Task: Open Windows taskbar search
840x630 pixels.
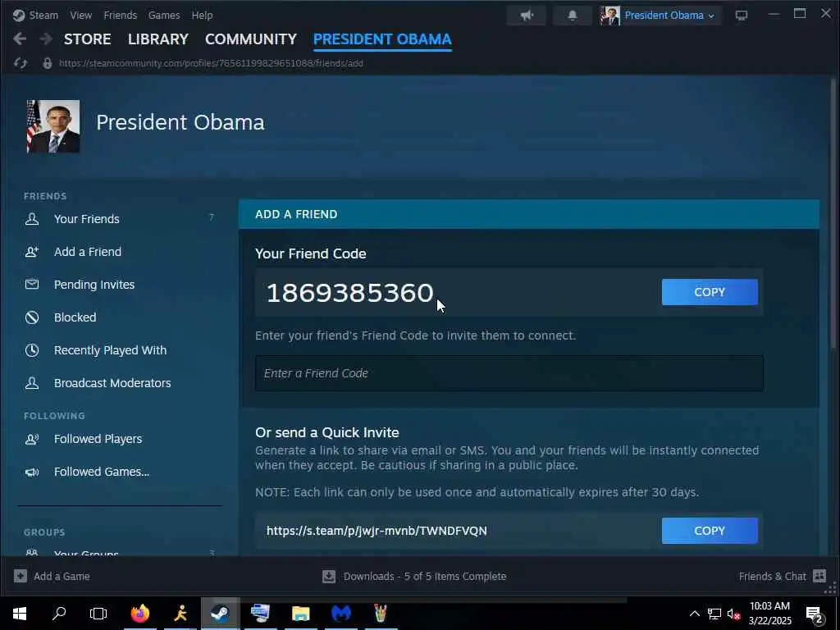Action: tap(59, 614)
